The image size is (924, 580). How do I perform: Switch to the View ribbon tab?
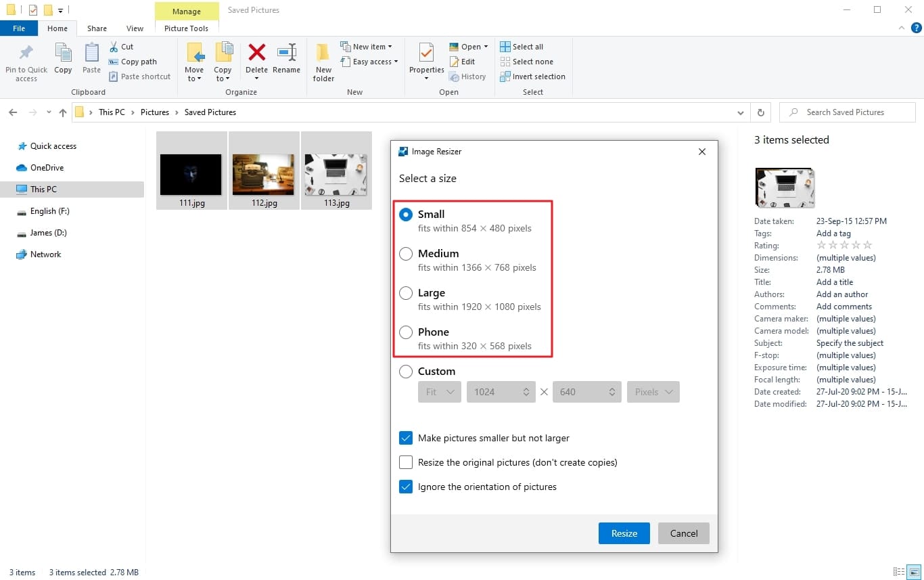pyautogui.click(x=135, y=28)
